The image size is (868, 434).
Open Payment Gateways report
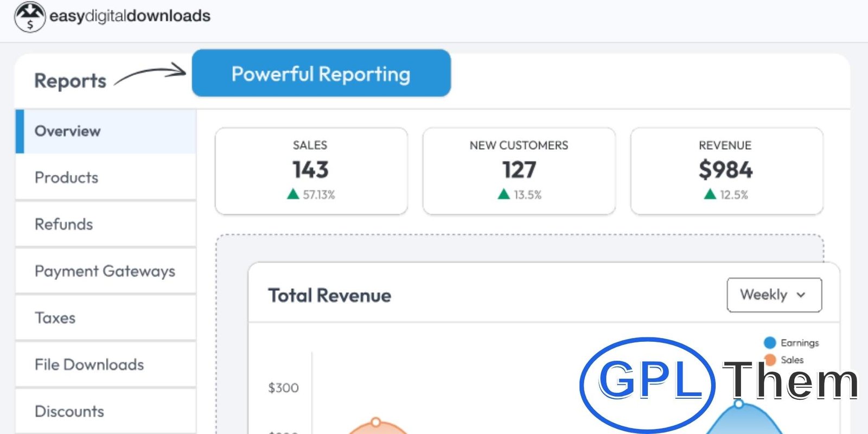pyautogui.click(x=106, y=271)
